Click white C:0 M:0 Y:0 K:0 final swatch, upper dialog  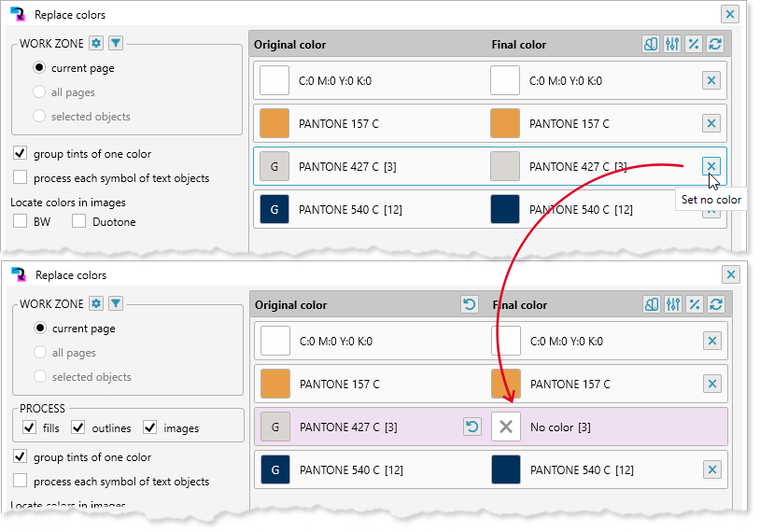(505, 80)
